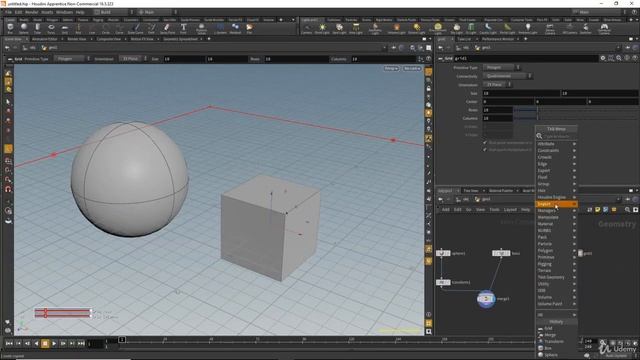Expand the Volume submenu
The width and height of the screenshot is (640, 360).
tap(556, 297)
